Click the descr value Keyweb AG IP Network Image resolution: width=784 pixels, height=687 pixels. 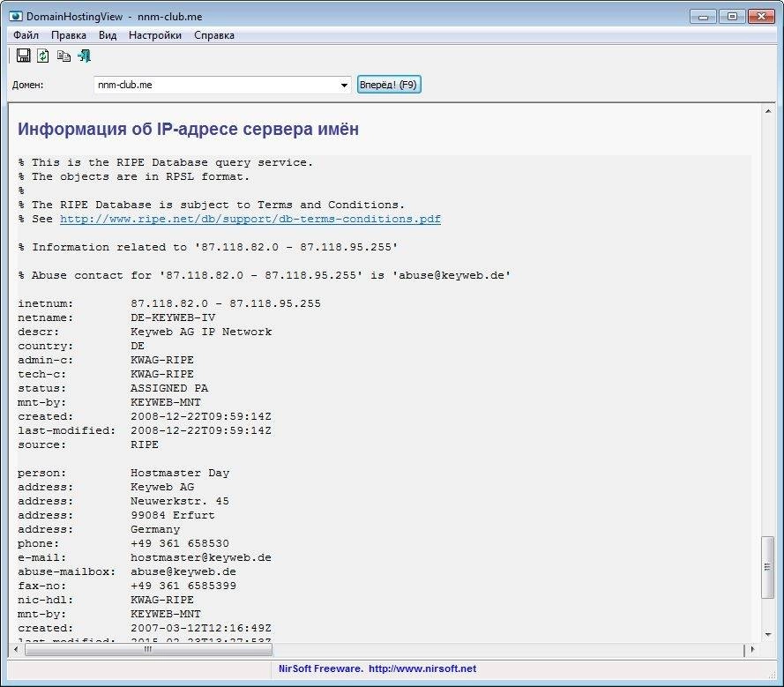click(201, 332)
